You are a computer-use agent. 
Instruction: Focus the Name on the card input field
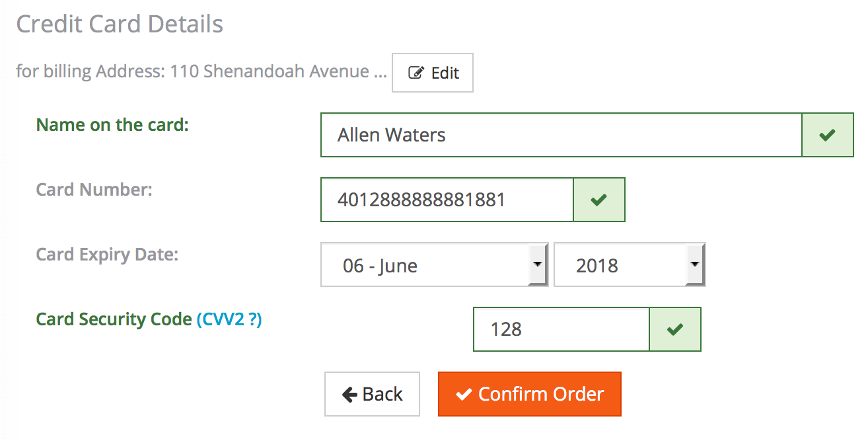561,135
